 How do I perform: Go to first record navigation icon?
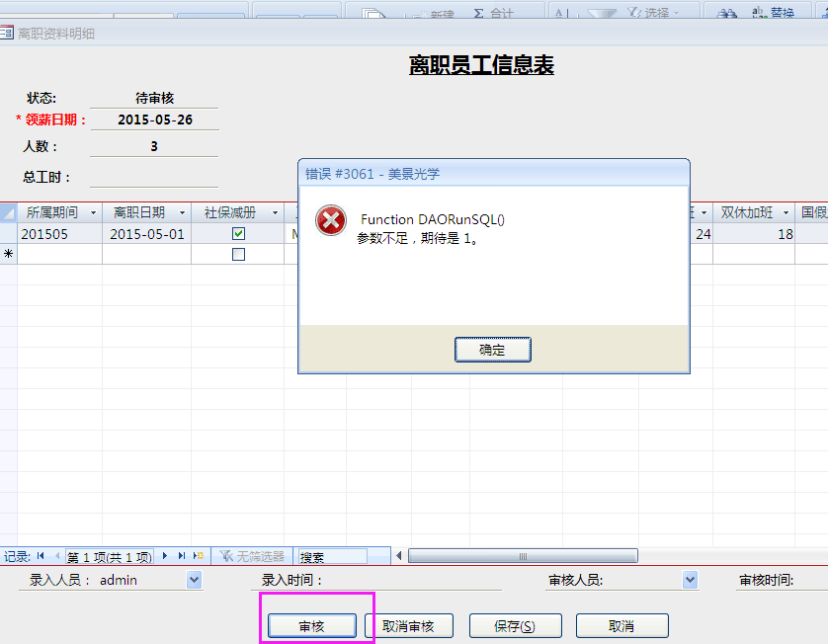click(x=41, y=556)
